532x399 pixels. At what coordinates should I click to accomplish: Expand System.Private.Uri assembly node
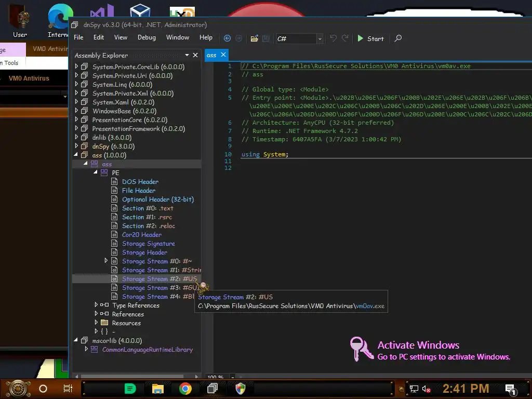pos(77,75)
